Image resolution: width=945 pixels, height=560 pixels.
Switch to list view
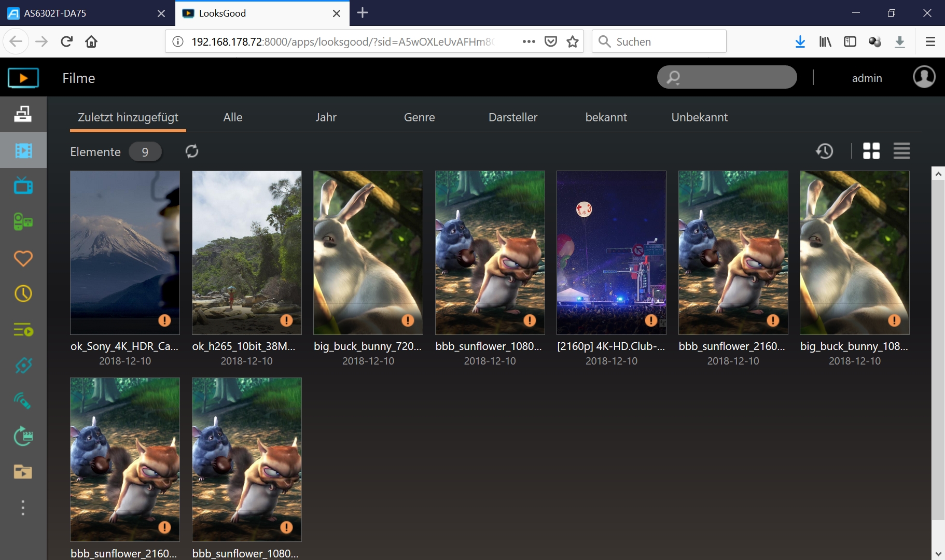click(902, 151)
